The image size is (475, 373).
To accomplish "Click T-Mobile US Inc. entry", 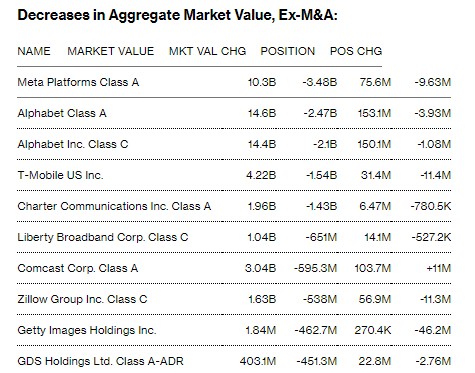I will coord(60,175).
